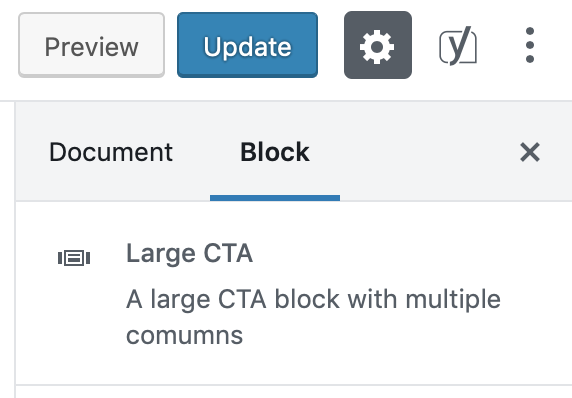Click the Large CTA block title
This screenshot has height=398, width=572.
click(189, 253)
